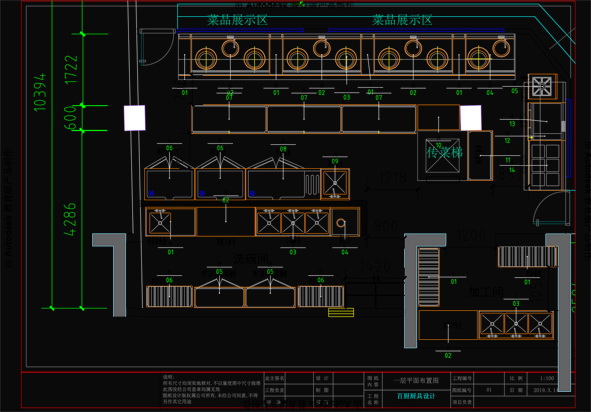Select the burner stove tagged 09

click(335, 184)
